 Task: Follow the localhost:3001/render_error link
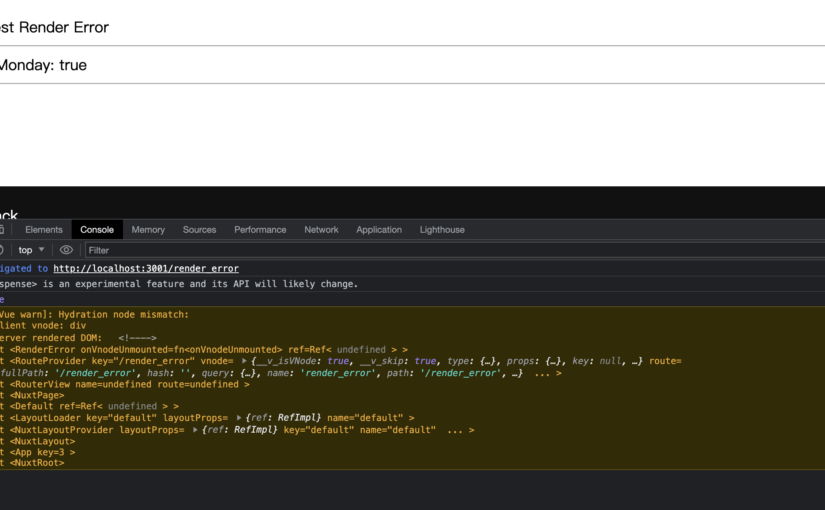point(146,268)
